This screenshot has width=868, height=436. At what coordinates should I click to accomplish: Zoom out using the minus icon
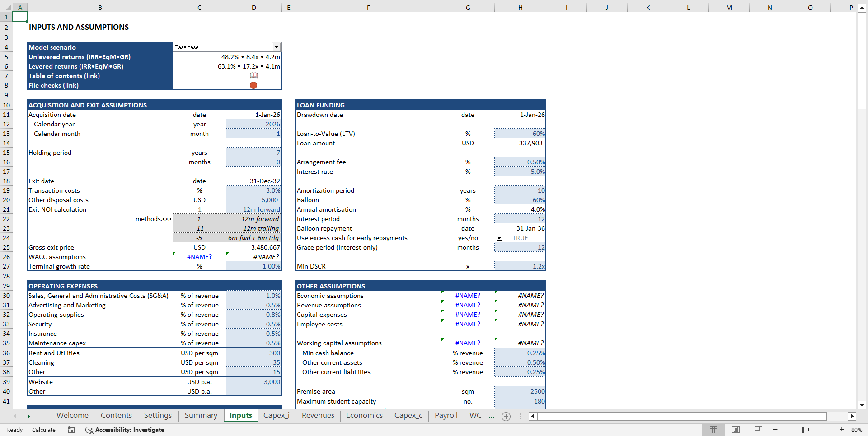click(x=775, y=430)
